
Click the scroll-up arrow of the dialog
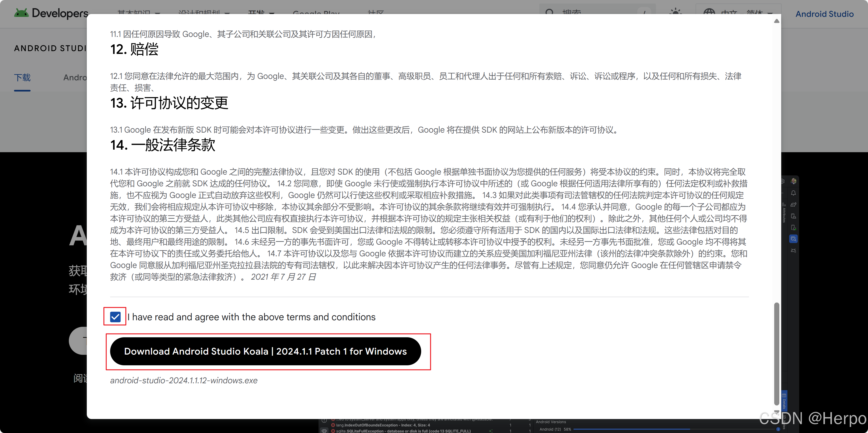coord(777,21)
